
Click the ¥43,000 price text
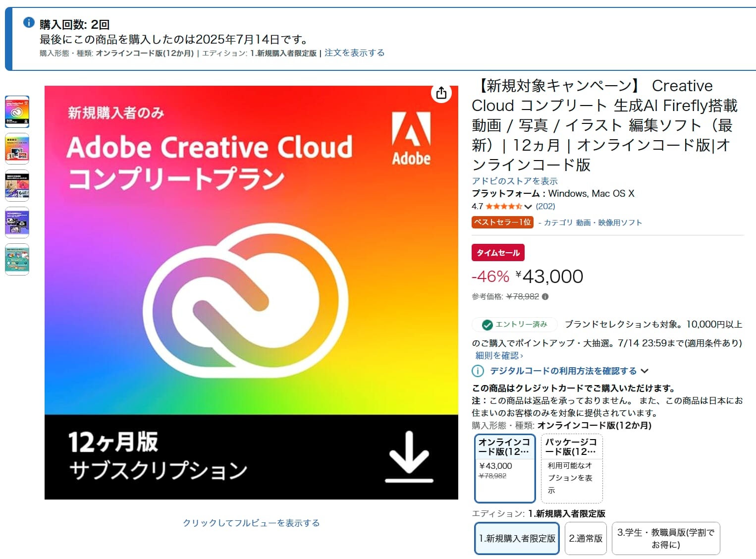coord(549,277)
